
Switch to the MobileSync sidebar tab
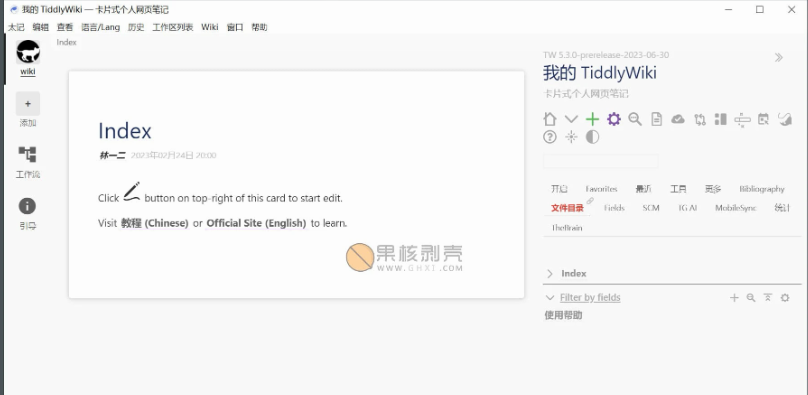pyautogui.click(x=736, y=208)
